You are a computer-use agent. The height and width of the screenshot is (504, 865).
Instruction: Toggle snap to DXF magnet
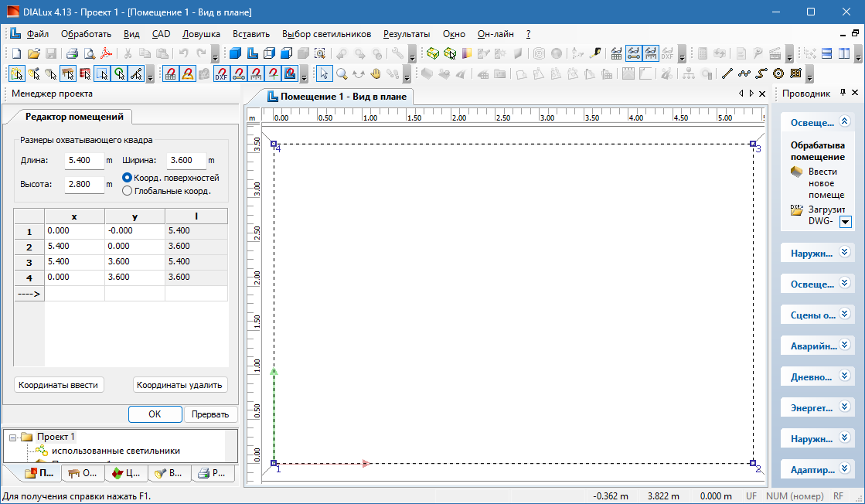[x=221, y=73]
